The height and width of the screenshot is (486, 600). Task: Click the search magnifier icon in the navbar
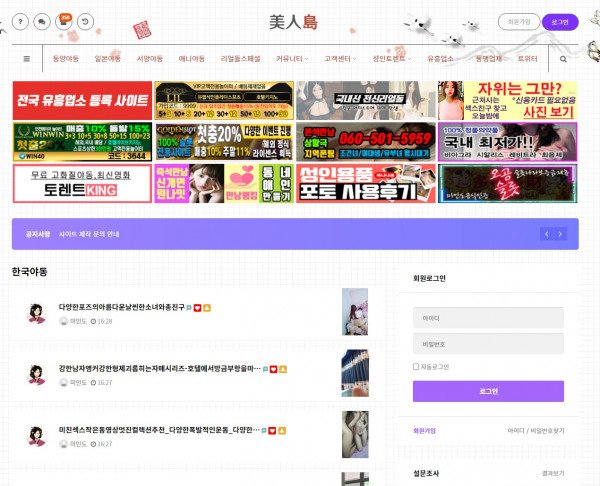tap(563, 59)
